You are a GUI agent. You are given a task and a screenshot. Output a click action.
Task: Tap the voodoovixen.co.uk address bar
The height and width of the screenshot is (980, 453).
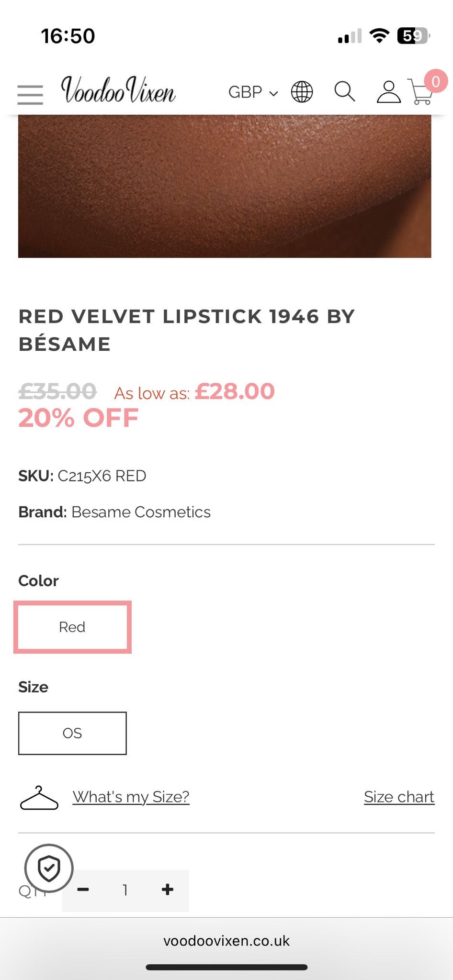click(226, 941)
